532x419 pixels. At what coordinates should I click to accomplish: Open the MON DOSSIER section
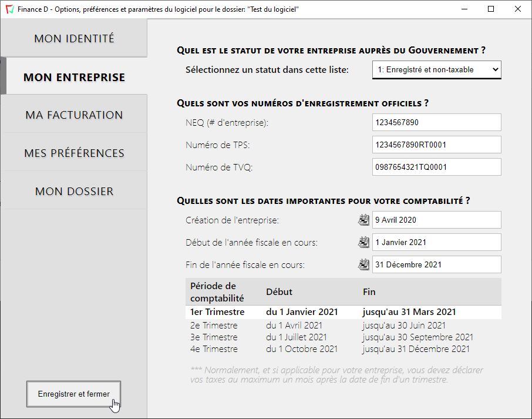coord(73,190)
